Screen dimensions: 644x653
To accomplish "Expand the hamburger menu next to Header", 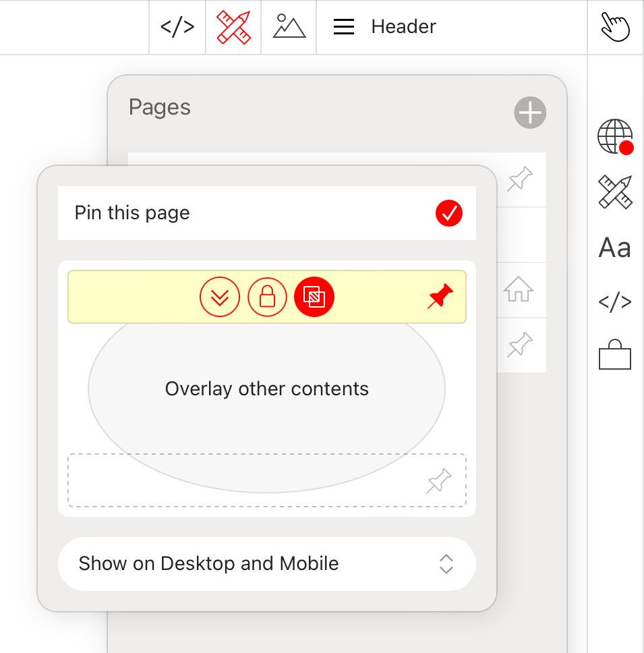I will pyautogui.click(x=343, y=26).
